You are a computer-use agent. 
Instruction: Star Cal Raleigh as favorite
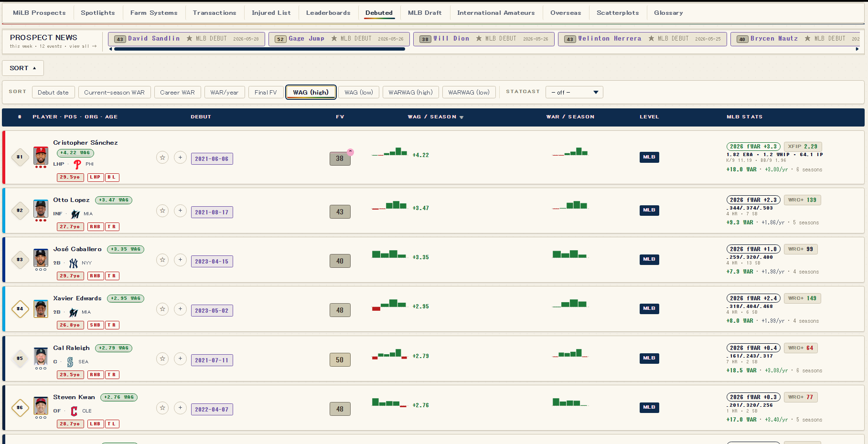162,359
